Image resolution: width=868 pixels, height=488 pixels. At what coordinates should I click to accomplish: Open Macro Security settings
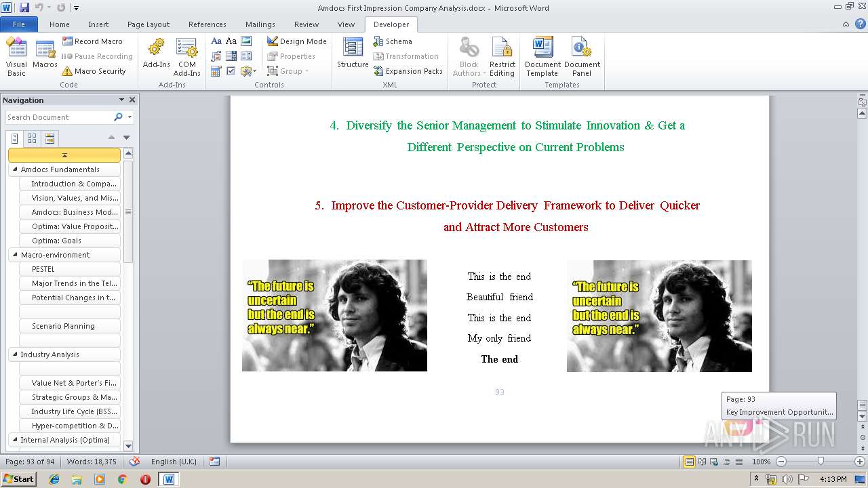point(94,71)
